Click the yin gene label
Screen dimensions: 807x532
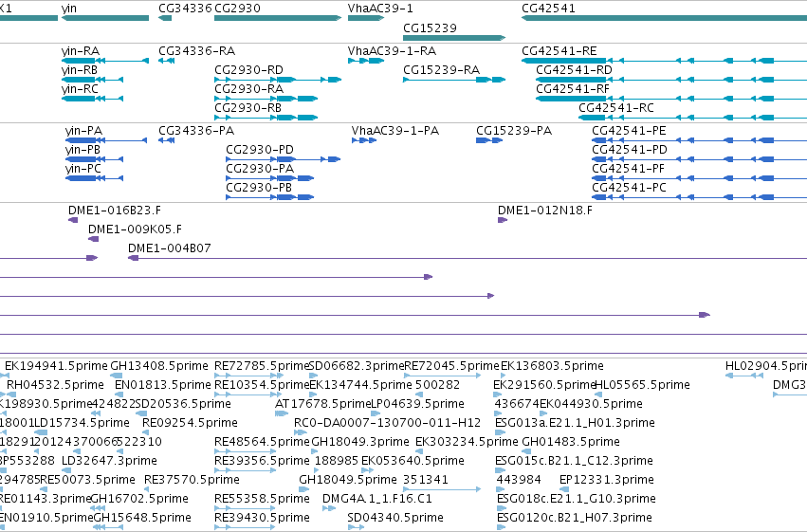pyautogui.click(x=69, y=9)
